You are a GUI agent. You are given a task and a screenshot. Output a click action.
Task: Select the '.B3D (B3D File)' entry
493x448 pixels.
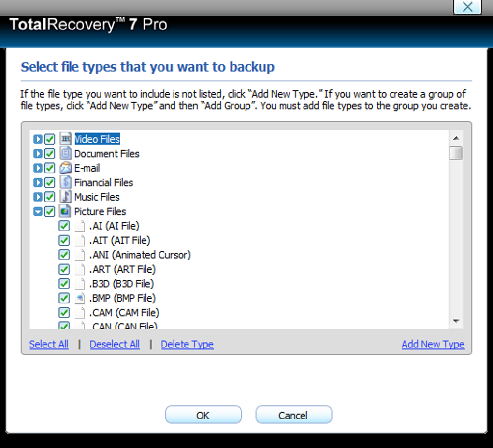point(122,284)
